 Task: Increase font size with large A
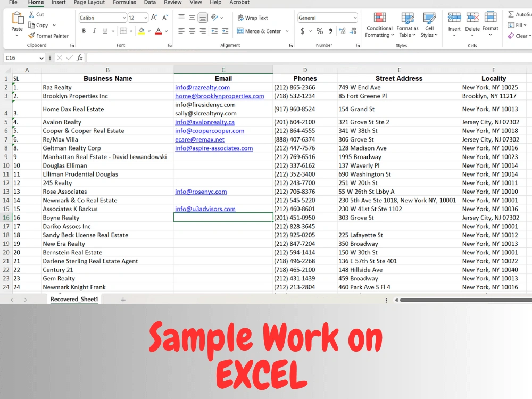(154, 18)
